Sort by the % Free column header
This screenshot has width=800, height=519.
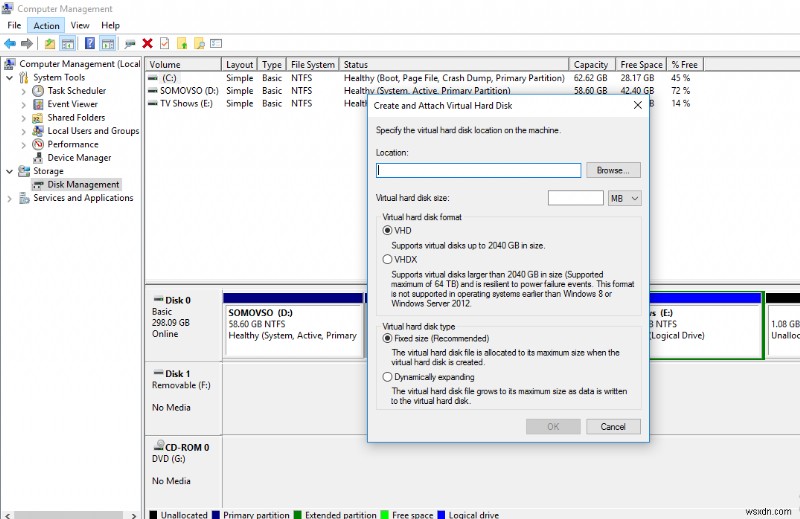[685, 64]
